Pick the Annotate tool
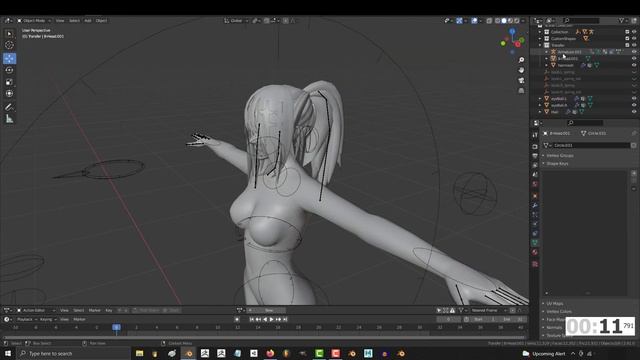The image size is (640, 360). pos(9,107)
